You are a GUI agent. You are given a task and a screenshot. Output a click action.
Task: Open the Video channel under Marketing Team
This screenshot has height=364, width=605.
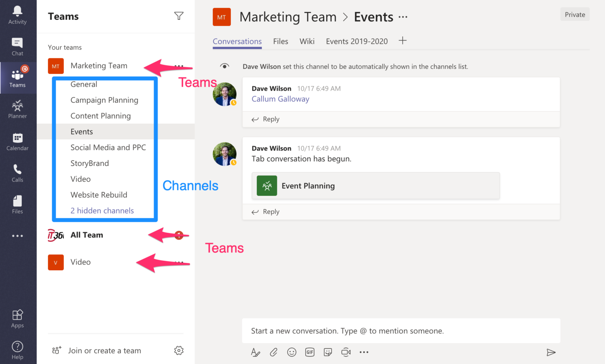pyautogui.click(x=81, y=179)
